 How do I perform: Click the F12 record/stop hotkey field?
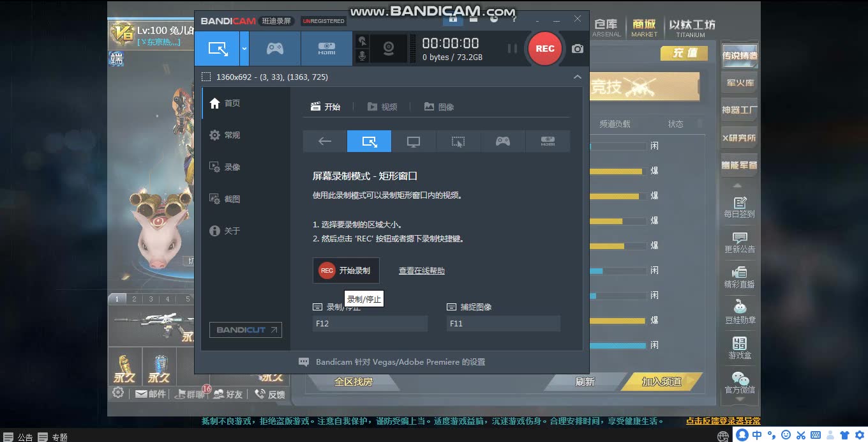click(x=370, y=323)
